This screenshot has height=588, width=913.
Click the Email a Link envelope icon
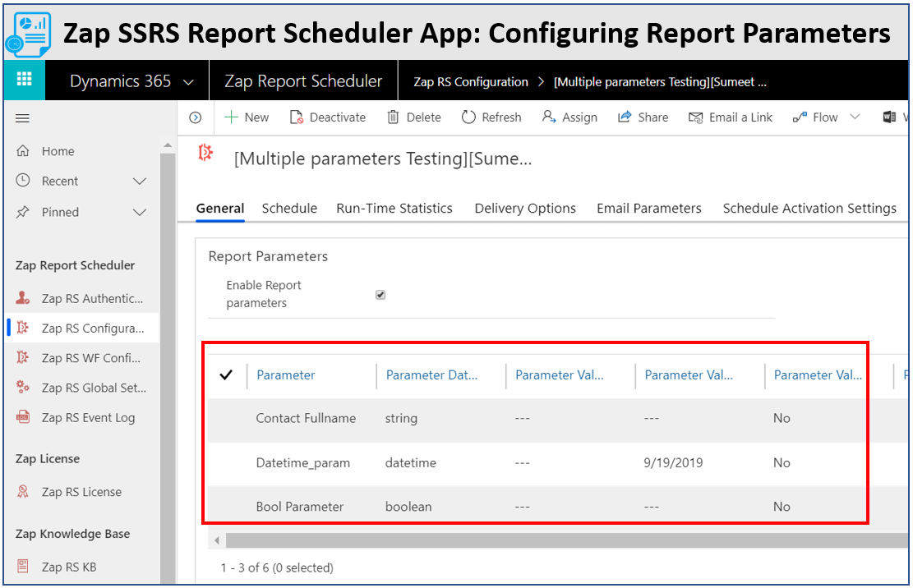coord(695,118)
